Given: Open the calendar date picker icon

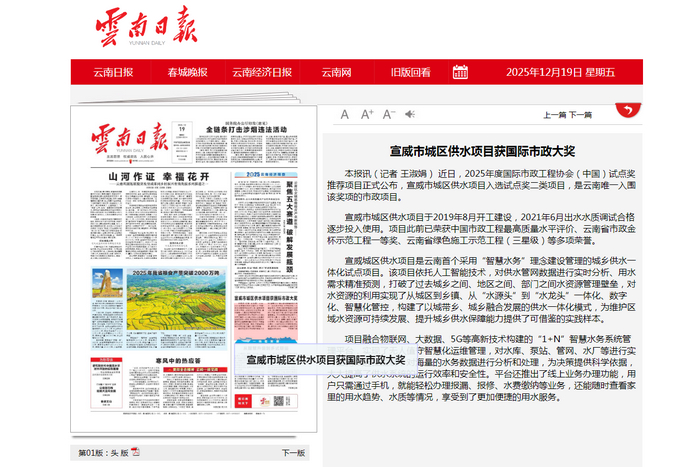Looking at the screenshot, I should 460,72.
